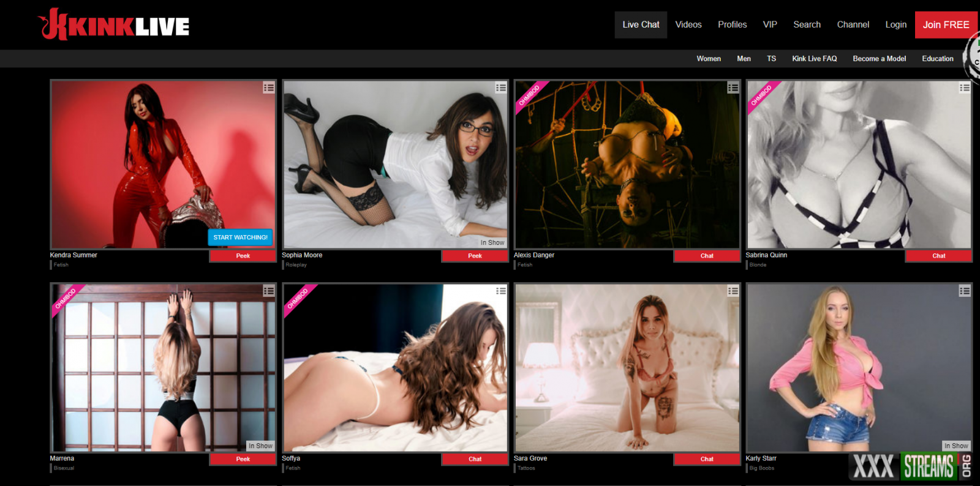Select the Become a Model link
Viewport: 980px width, 486px height.
(x=879, y=59)
